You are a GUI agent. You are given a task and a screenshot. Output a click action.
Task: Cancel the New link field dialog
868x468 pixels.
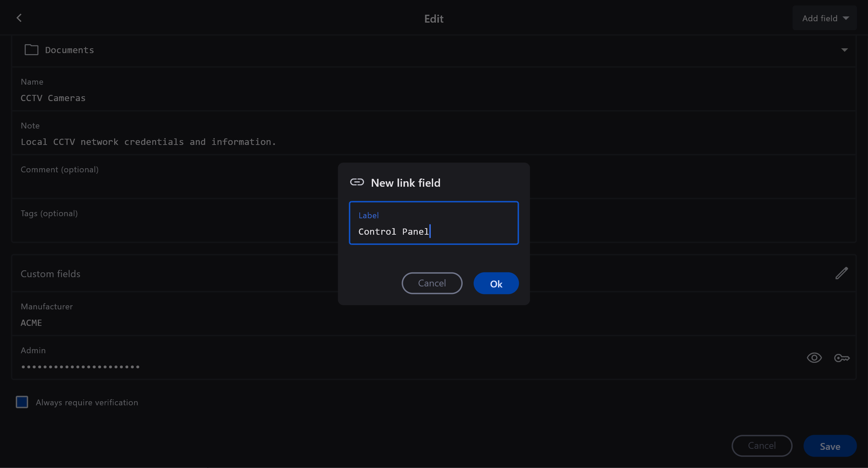click(x=432, y=283)
